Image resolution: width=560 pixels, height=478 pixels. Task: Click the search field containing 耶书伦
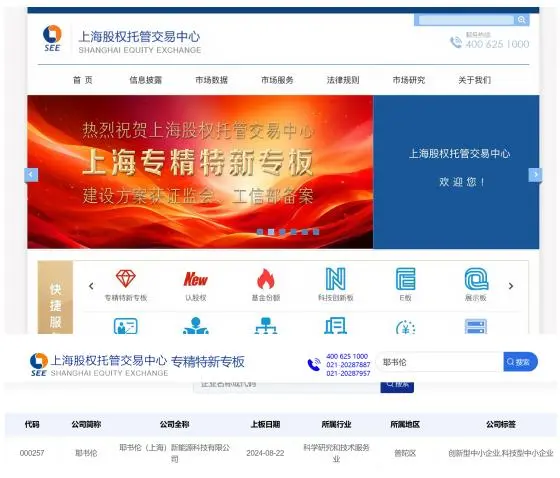440,362
